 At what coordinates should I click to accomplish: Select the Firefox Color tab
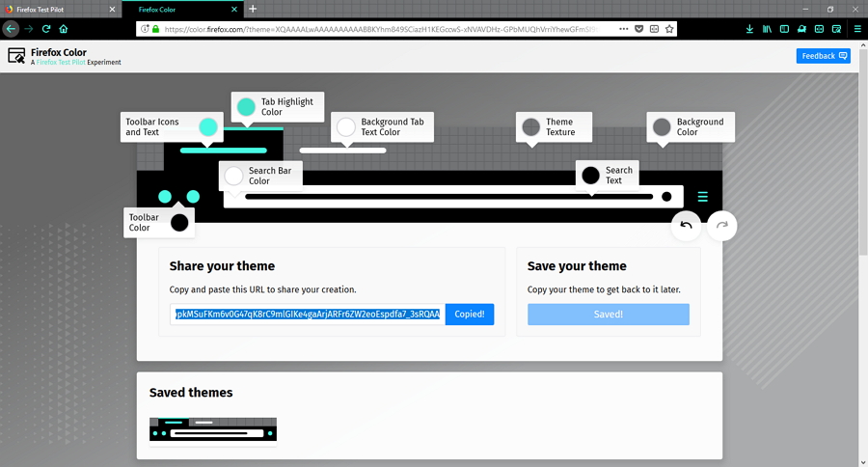[181, 10]
